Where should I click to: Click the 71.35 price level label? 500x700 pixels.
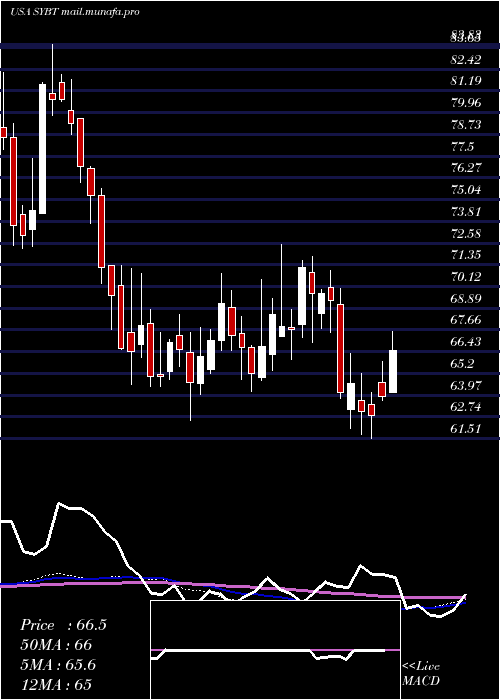tap(466, 255)
